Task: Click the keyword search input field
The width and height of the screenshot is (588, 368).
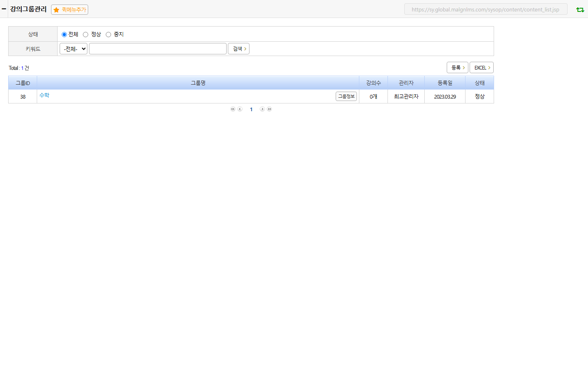Action: click(158, 49)
